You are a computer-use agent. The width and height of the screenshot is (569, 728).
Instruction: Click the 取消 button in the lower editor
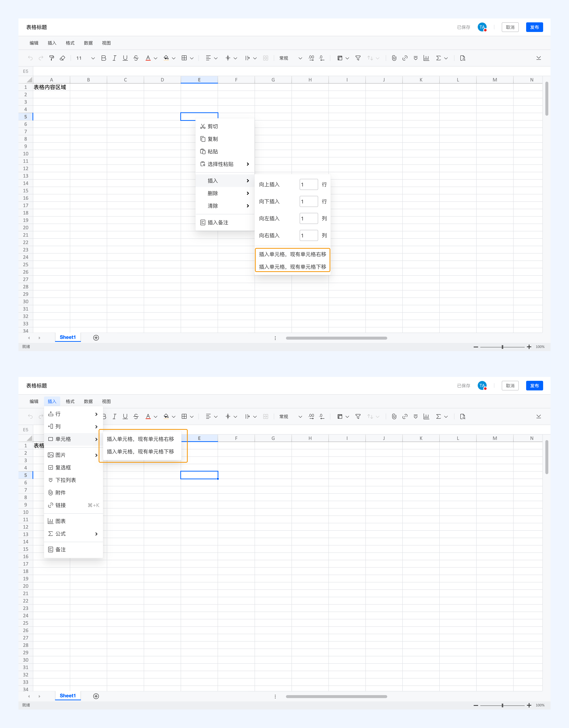click(x=510, y=386)
